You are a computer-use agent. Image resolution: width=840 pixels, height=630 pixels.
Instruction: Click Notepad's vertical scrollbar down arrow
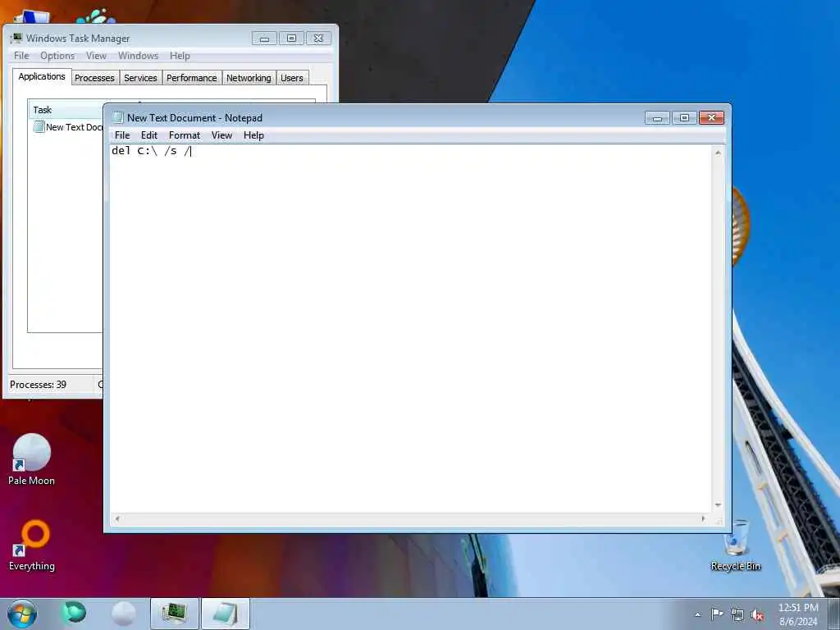point(718,505)
